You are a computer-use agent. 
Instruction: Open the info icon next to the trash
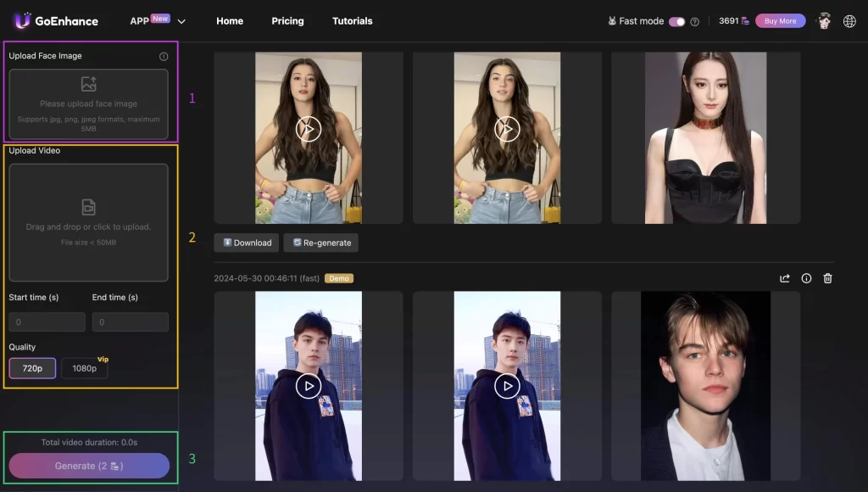805,278
